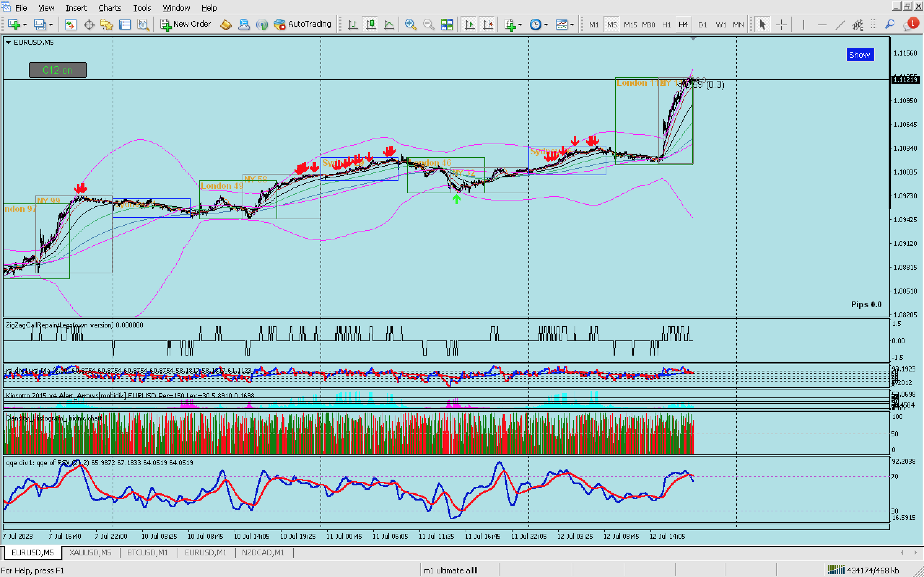Expand the new chart dropdown arrow

click(x=25, y=25)
